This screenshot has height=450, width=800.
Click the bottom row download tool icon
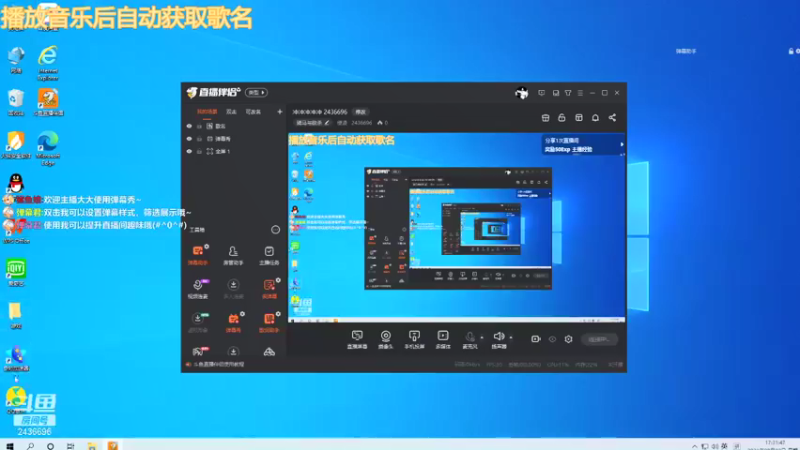point(233,352)
